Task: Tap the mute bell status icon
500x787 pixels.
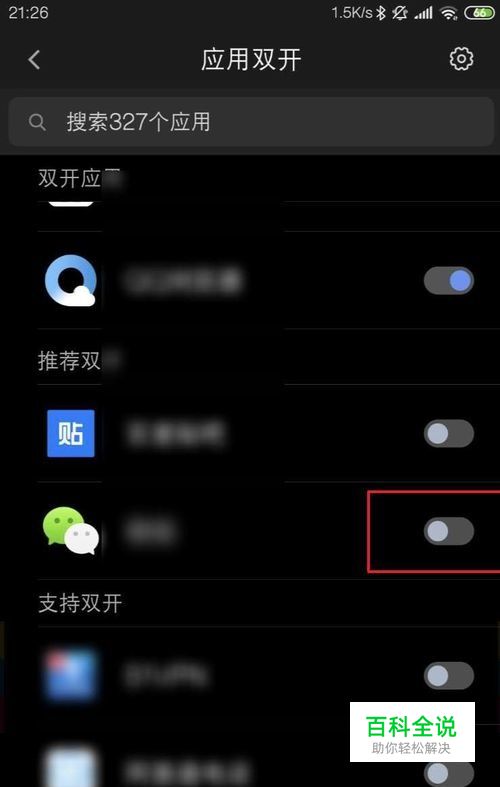Action: click(x=400, y=13)
